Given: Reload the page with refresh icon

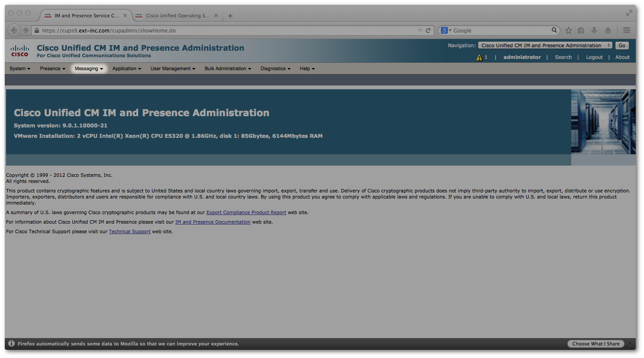Looking at the screenshot, I should [428, 30].
